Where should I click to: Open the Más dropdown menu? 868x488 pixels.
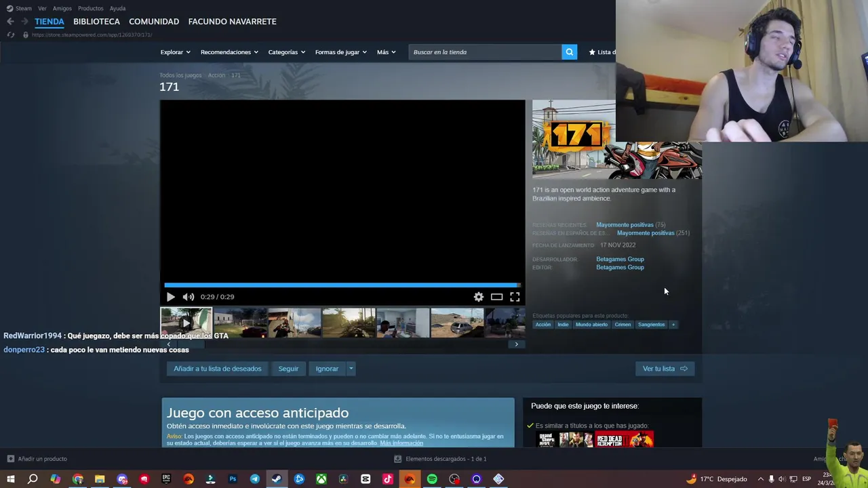tap(386, 52)
